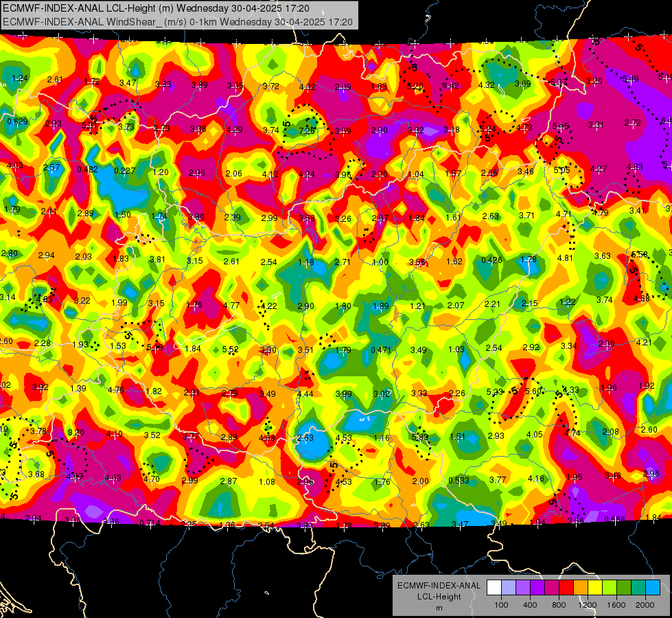Click the wind shear value 5.23
The image size is (672, 618).
[495, 391]
